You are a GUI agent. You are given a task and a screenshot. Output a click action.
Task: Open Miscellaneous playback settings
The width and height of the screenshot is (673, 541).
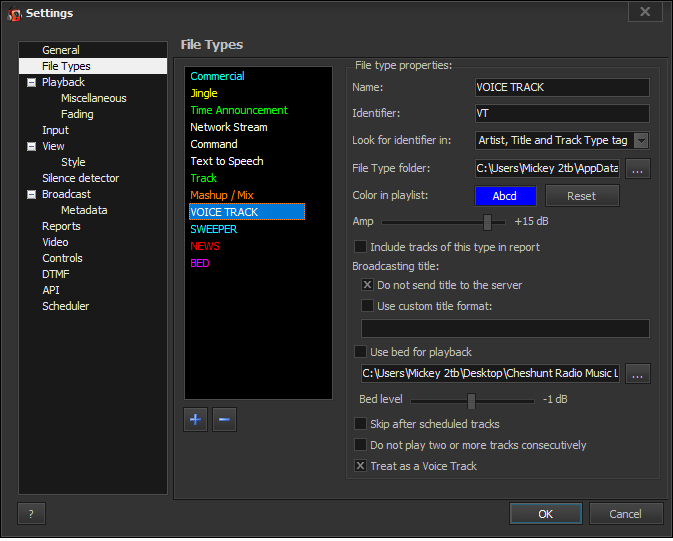click(94, 98)
